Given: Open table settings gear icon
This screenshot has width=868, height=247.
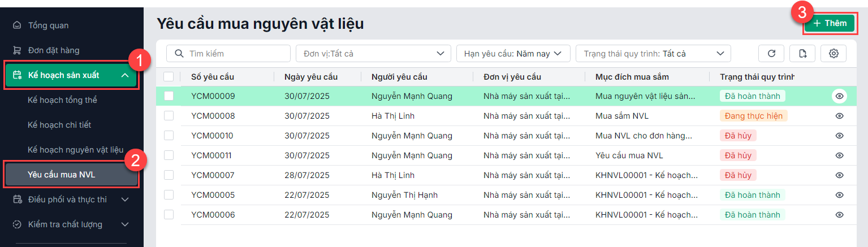Looking at the screenshot, I should click(x=834, y=54).
